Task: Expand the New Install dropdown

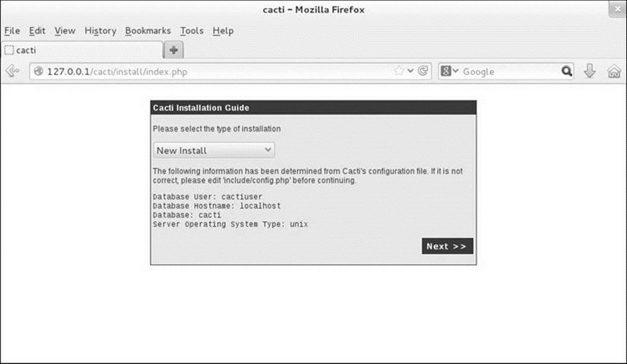Action: coord(214,150)
